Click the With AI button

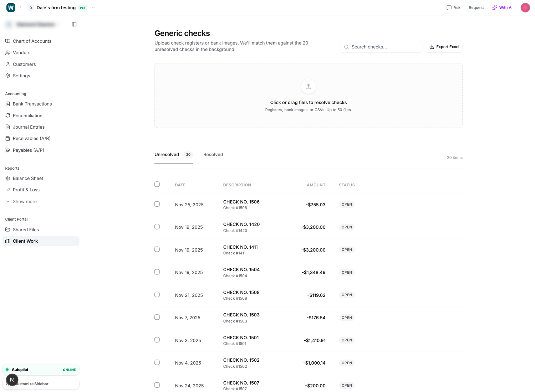pos(502,7)
